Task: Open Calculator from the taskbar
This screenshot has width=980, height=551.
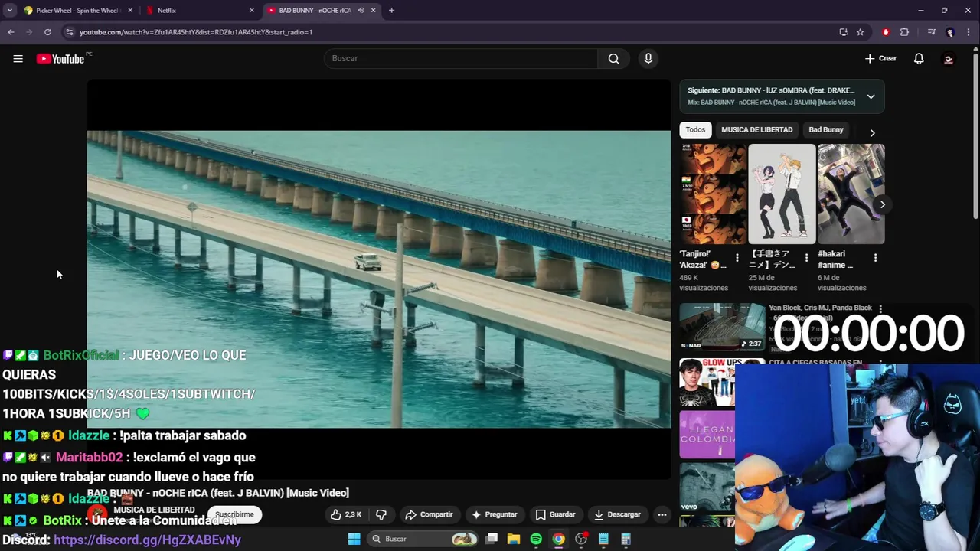Action: click(626, 539)
